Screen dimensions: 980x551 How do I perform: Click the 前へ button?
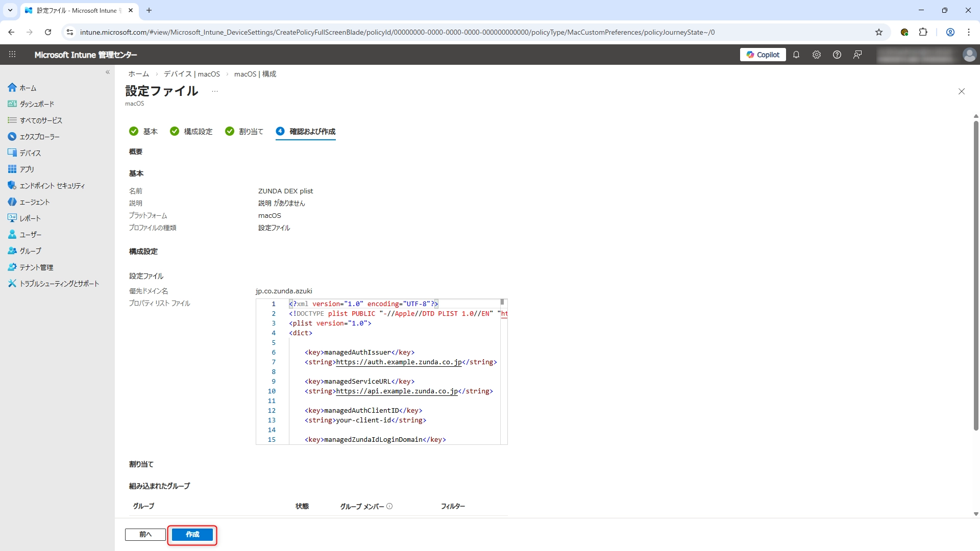145,534
